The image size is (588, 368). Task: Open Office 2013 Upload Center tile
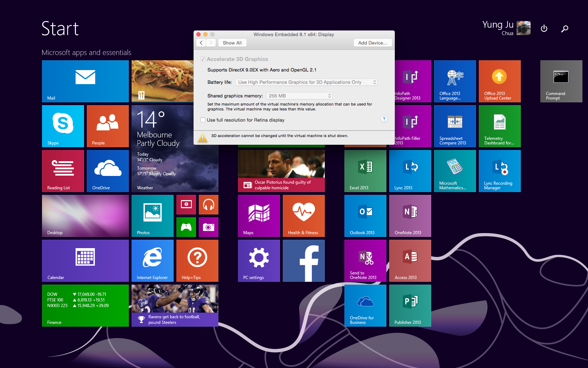(x=500, y=81)
